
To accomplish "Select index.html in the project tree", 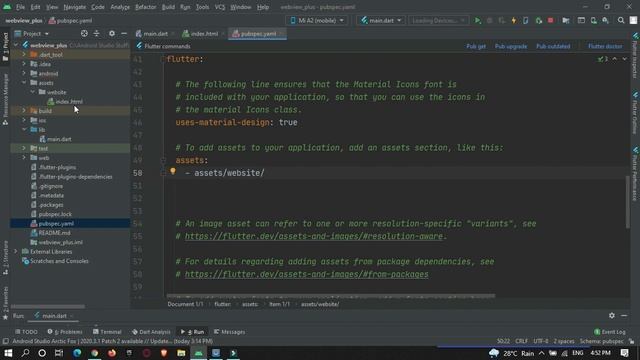I will [69, 102].
